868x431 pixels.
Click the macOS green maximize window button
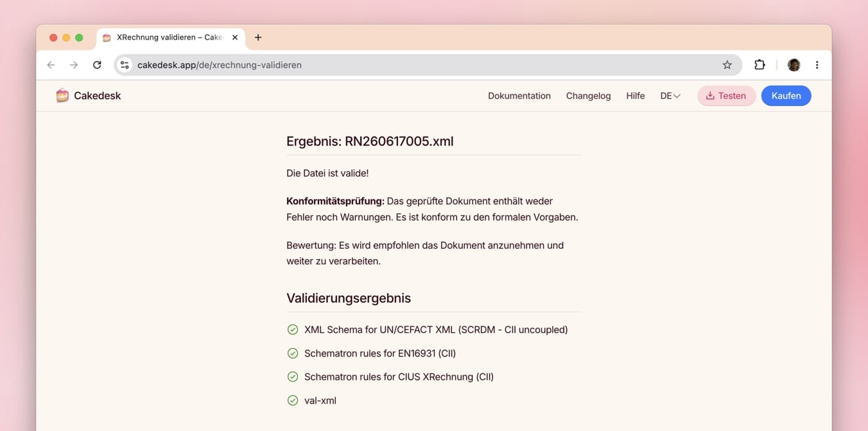pyautogui.click(x=79, y=38)
